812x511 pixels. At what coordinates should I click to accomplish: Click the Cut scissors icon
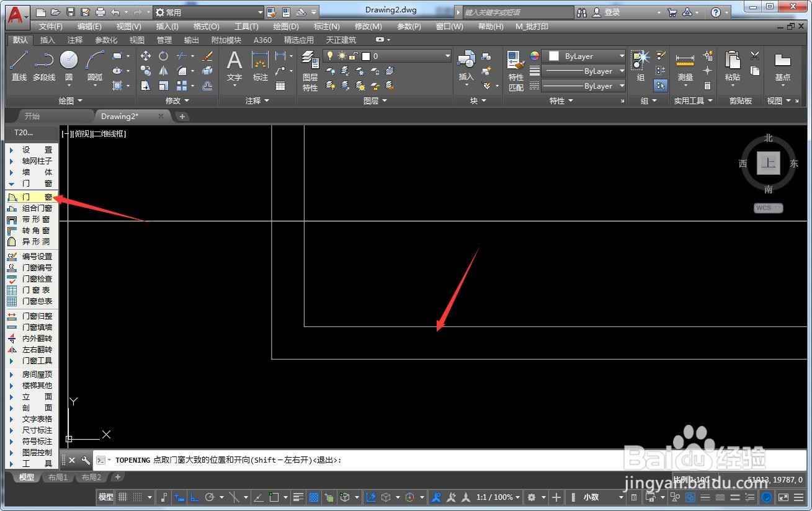click(755, 56)
